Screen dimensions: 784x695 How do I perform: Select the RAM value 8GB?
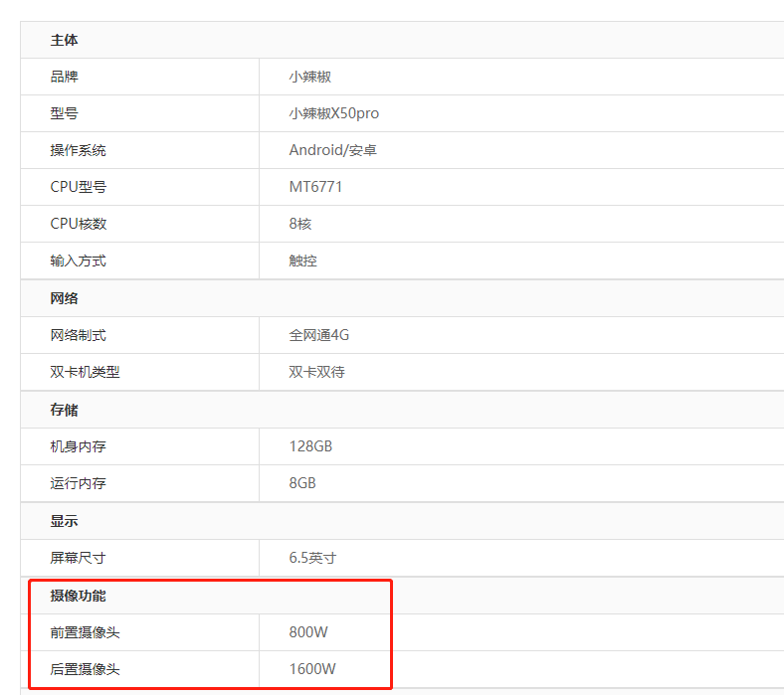click(302, 483)
